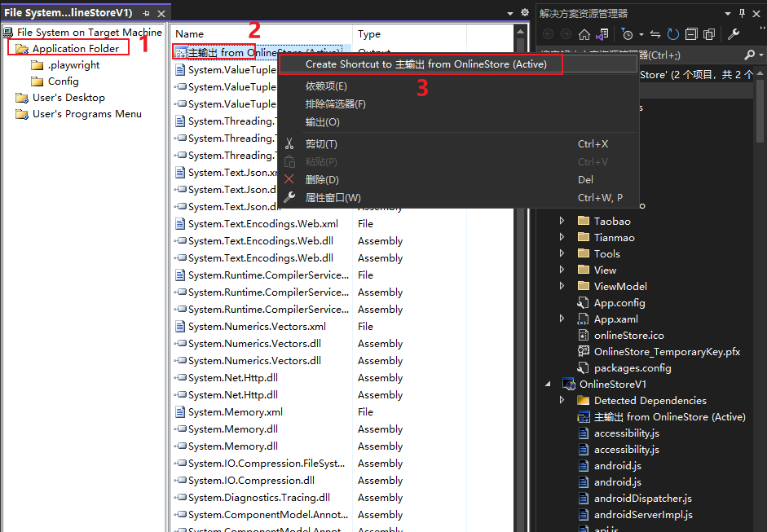
Task: Click Collapse All icon in Solution Explorer
Action: [691, 34]
